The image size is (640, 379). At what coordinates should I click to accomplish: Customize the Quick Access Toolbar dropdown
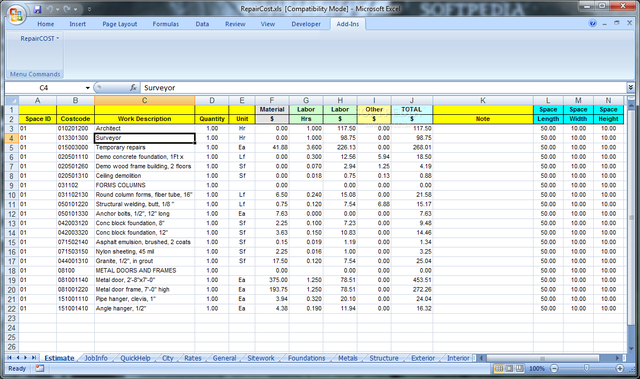click(x=89, y=9)
